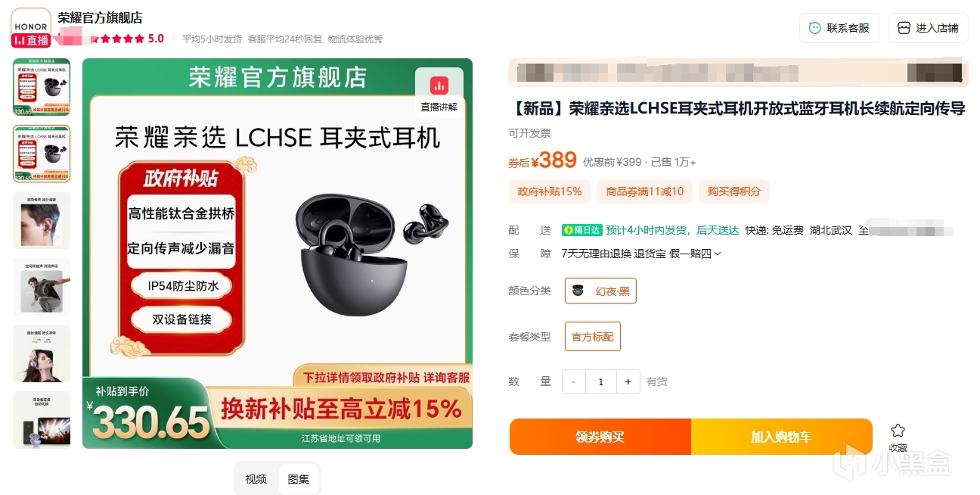The image size is (980, 495).
Task: Increase quantity with the plus button
Action: pyautogui.click(x=628, y=381)
